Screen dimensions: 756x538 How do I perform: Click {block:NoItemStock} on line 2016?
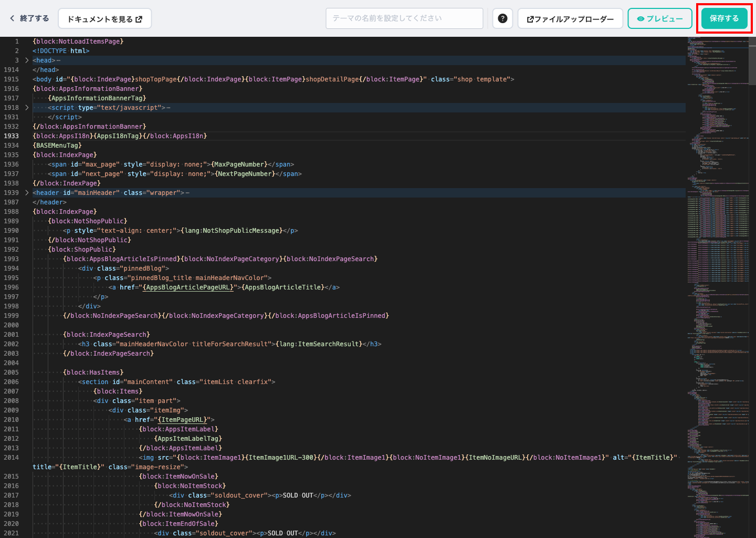[190, 486]
